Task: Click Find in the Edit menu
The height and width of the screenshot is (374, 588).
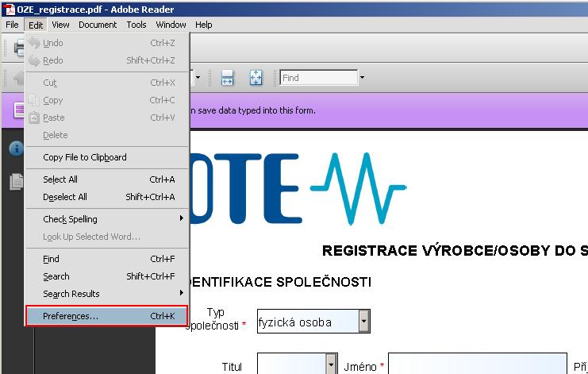Action: pyautogui.click(x=107, y=259)
